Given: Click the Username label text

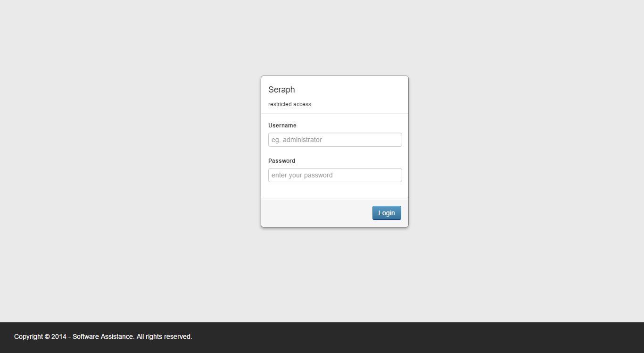Looking at the screenshot, I should tap(282, 126).
